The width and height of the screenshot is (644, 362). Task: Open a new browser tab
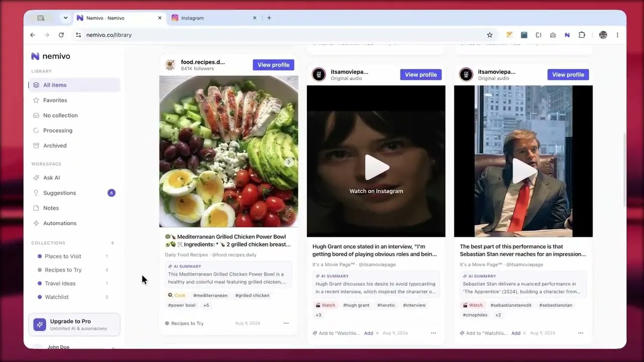coord(269,18)
